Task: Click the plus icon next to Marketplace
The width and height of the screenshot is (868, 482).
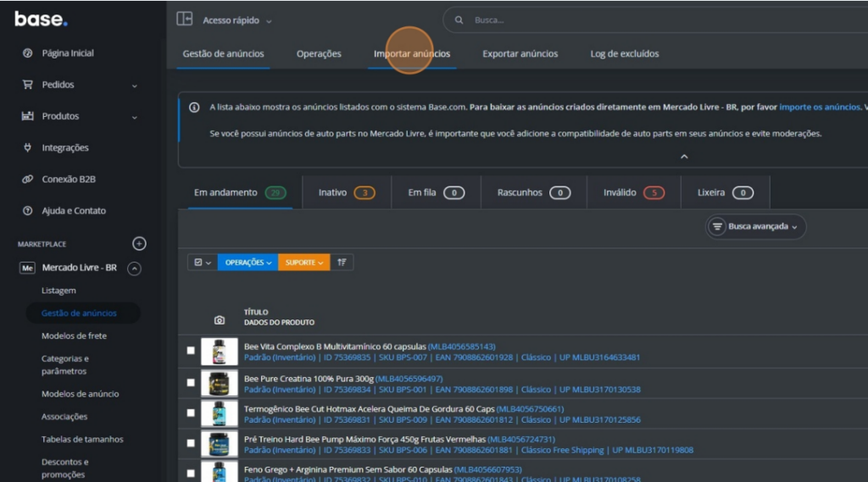Action: coord(140,244)
